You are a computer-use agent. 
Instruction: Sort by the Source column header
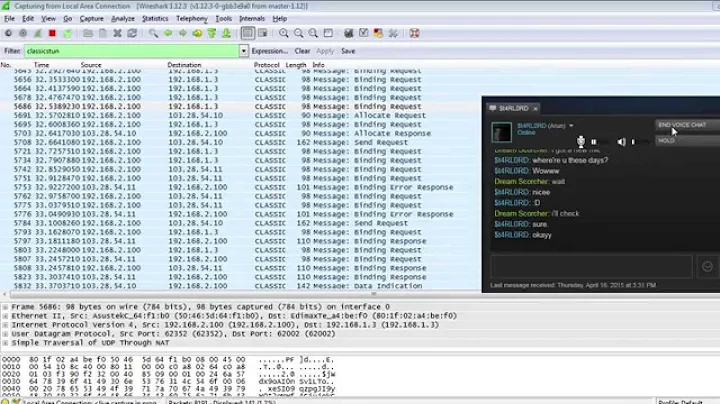point(91,65)
